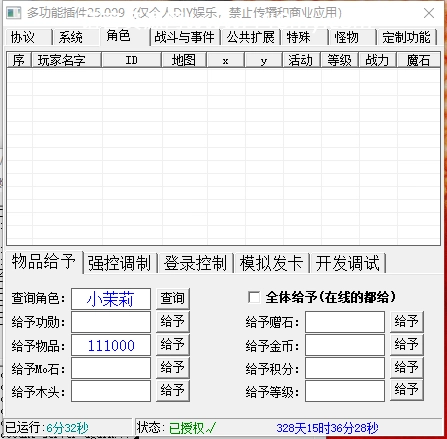Sort by the 地图 column header
Image resolution: width=447 pixels, height=439 pixels.
click(184, 61)
